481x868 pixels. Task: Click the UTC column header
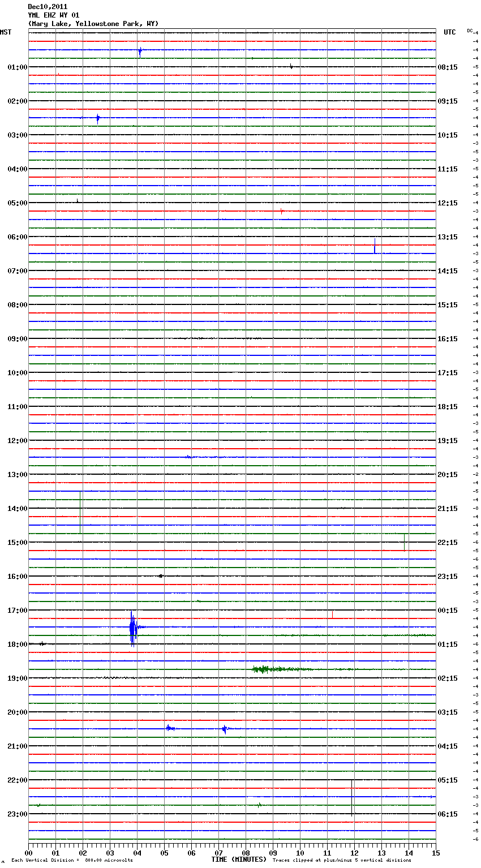click(449, 32)
